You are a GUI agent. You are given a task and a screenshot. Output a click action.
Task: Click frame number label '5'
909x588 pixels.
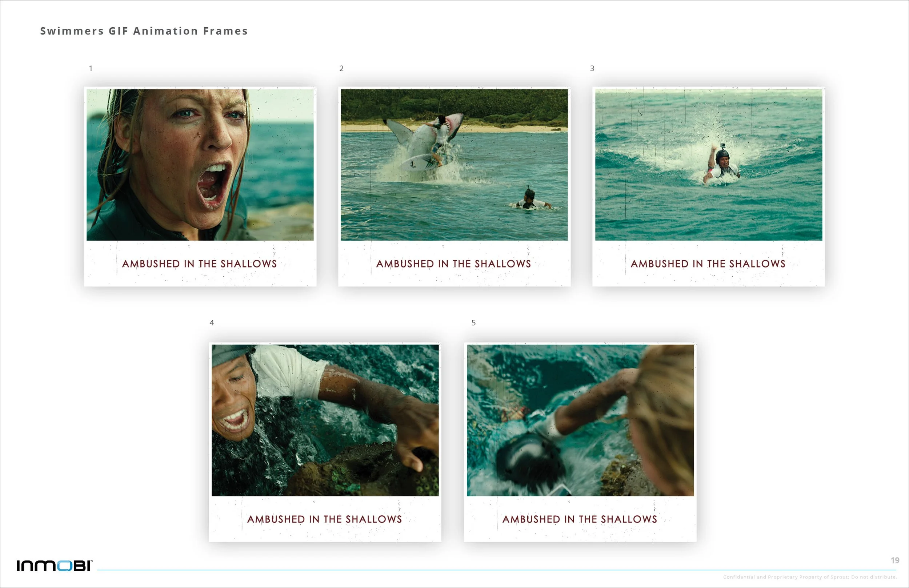tap(474, 323)
